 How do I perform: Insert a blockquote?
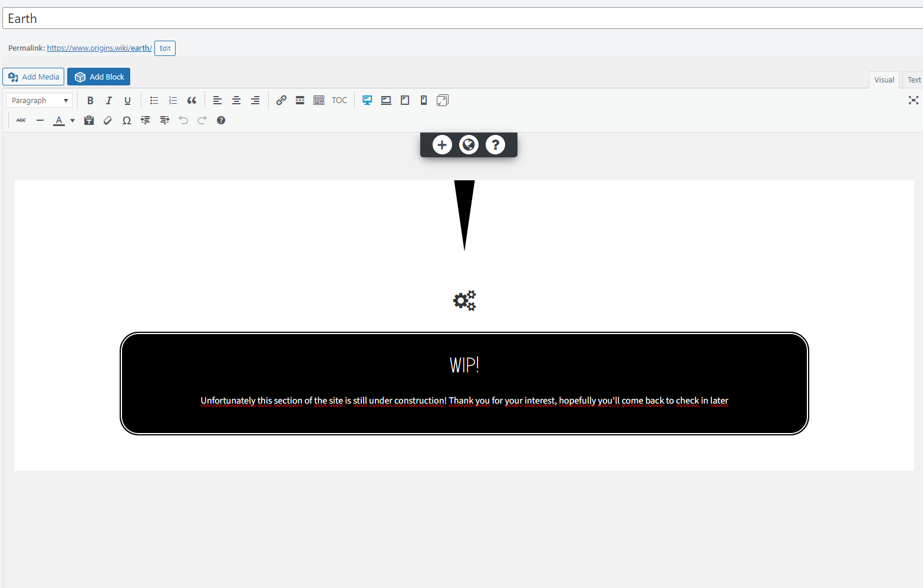(x=192, y=101)
